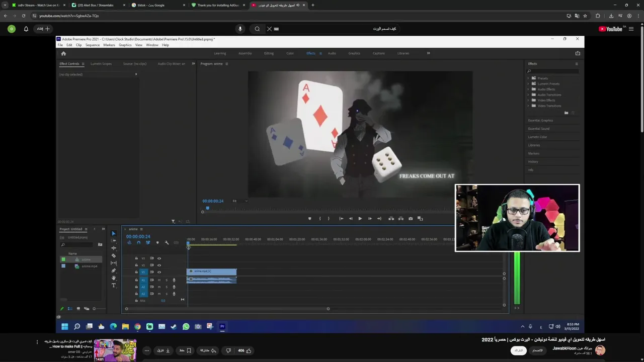
Task: Open the Lumetri Color panel
Action: coord(538,137)
